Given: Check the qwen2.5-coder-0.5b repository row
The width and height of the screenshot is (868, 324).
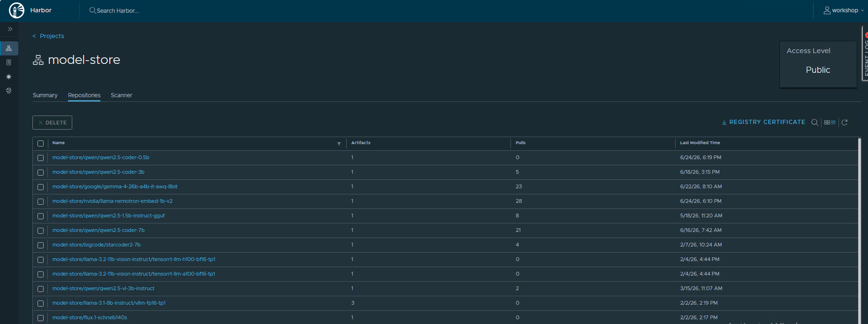Looking at the screenshot, I should coord(41,158).
